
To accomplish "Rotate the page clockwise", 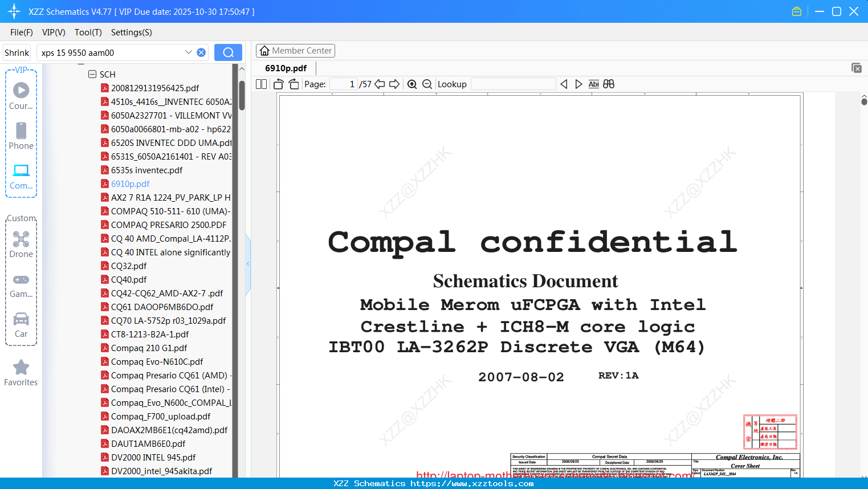I will click(294, 84).
